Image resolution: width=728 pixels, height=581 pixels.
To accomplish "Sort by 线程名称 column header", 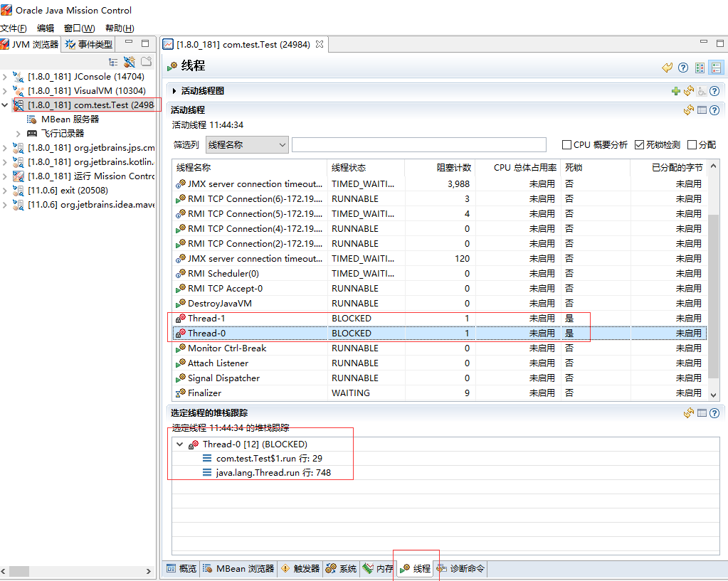I will [x=249, y=168].
